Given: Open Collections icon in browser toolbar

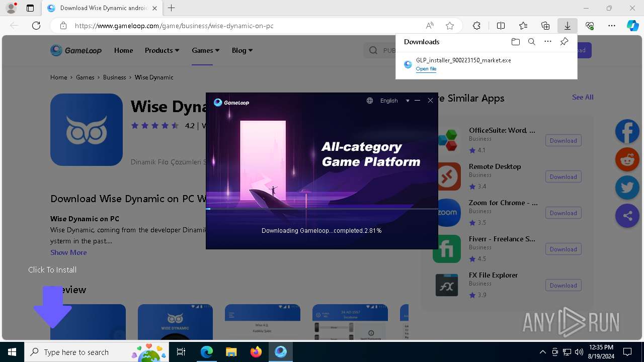Looking at the screenshot, I should click(x=545, y=26).
